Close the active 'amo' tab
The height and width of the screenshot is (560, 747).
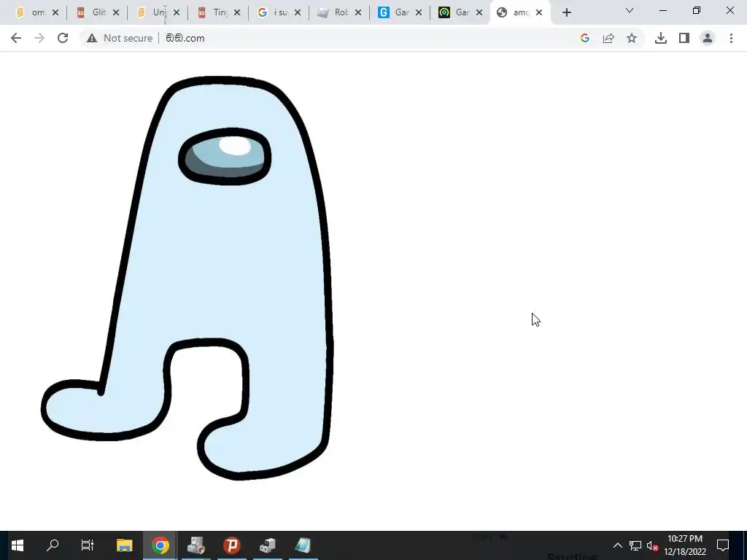pos(539,13)
